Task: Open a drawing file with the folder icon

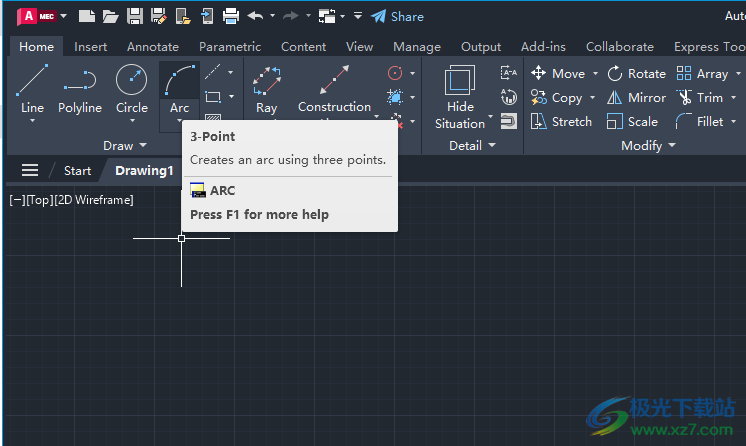Action: [x=110, y=17]
